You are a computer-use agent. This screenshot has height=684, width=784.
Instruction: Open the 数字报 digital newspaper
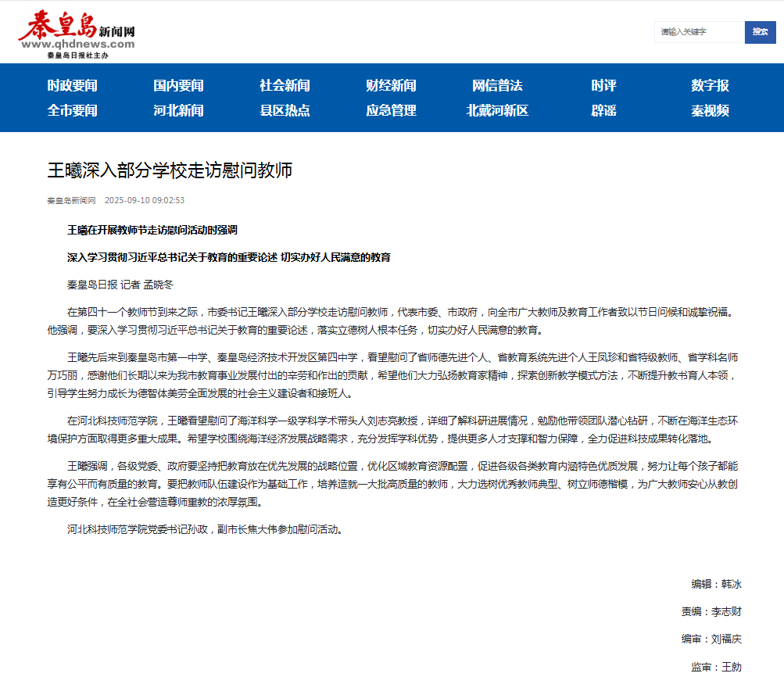point(710,86)
